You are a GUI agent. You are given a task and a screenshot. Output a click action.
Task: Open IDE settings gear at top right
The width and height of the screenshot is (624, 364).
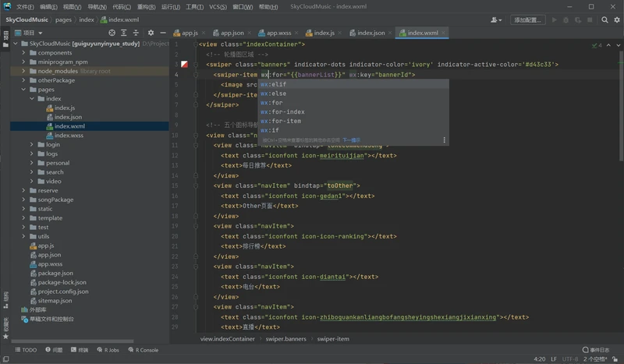click(x=617, y=19)
